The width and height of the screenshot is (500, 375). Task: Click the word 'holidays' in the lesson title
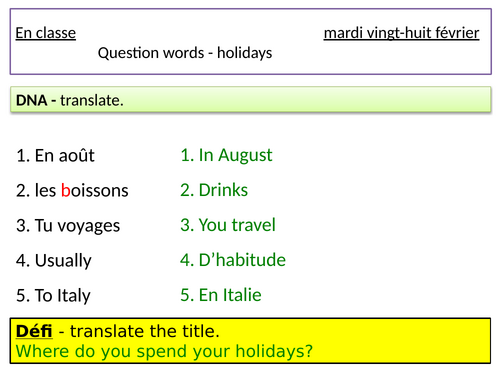[x=245, y=53]
